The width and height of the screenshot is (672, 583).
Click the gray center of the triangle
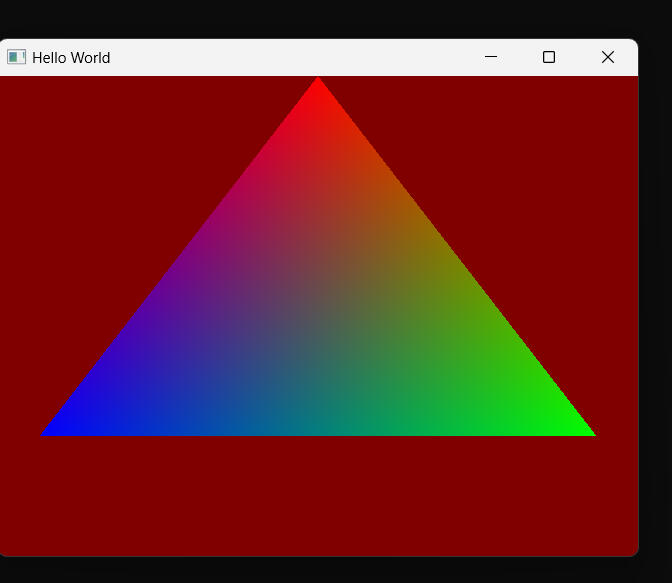coord(318,316)
